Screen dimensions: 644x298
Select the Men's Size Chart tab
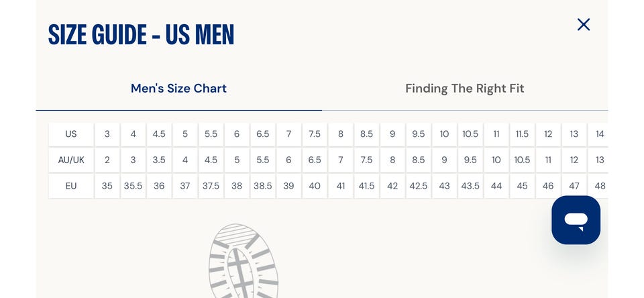(178, 89)
